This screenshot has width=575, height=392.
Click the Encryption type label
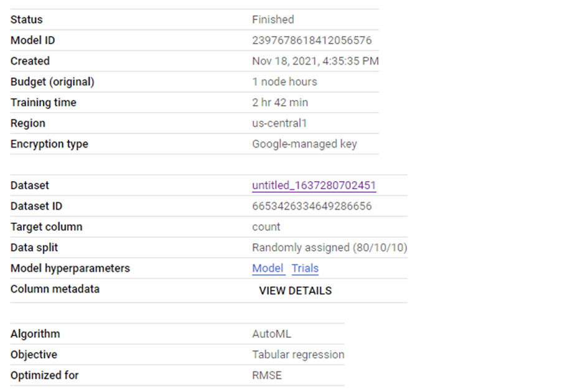(49, 144)
